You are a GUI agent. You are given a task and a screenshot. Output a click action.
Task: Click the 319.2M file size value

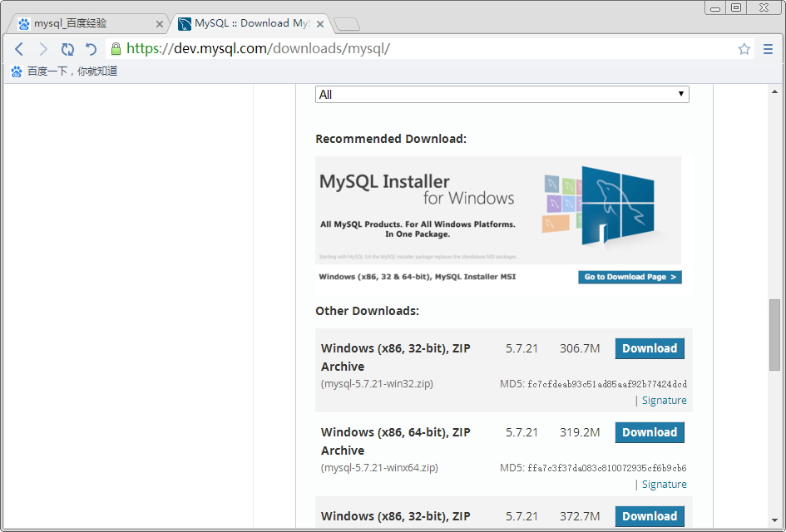click(580, 432)
